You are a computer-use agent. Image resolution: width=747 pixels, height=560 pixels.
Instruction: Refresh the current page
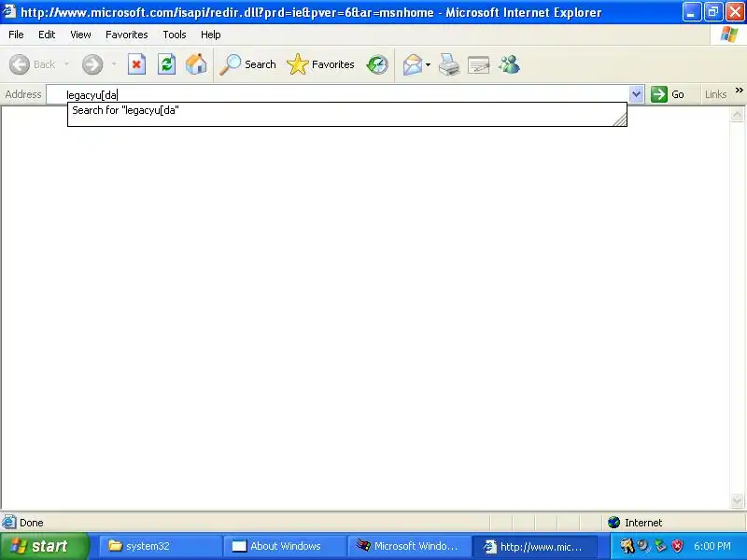[167, 64]
